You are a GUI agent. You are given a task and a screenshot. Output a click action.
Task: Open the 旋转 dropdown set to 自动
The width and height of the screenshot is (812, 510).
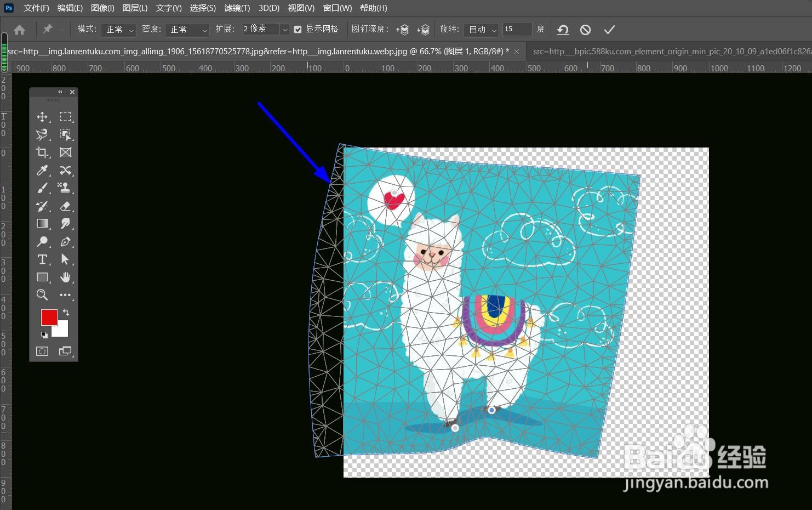click(x=481, y=30)
